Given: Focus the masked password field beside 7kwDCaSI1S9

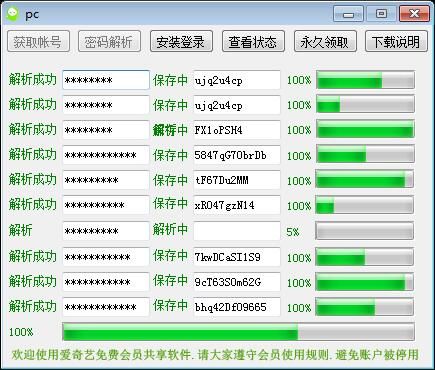Looking at the screenshot, I should tap(106, 257).
